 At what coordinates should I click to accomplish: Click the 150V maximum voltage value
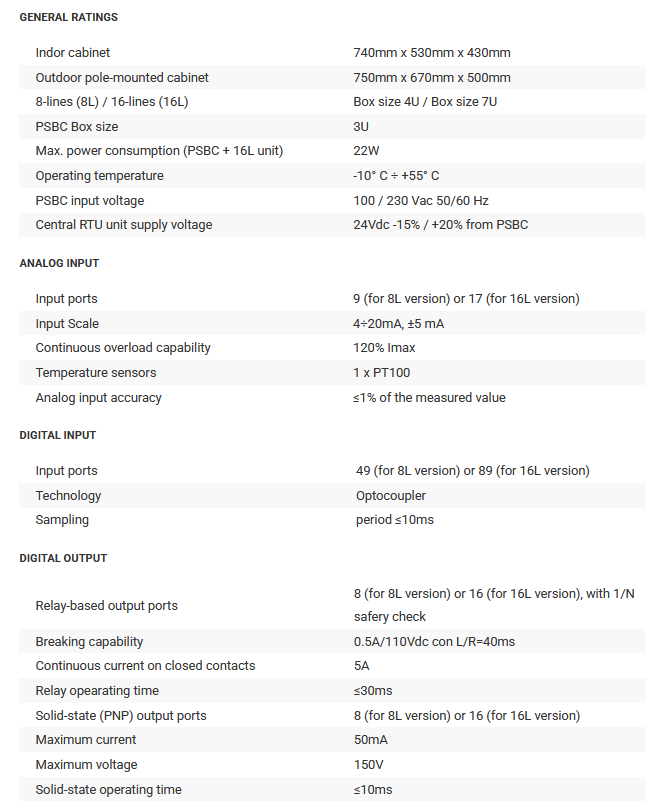click(x=370, y=765)
